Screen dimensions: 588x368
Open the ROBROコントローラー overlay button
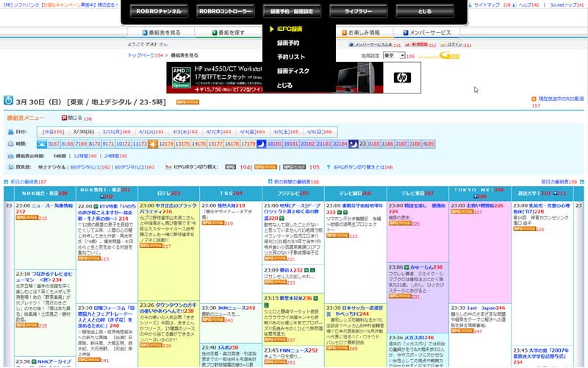[x=225, y=11]
